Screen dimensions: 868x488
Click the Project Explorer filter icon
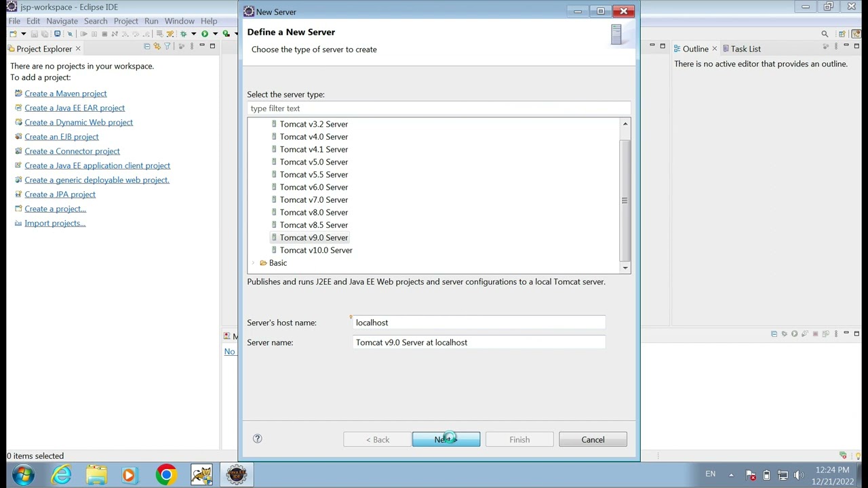(x=167, y=46)
